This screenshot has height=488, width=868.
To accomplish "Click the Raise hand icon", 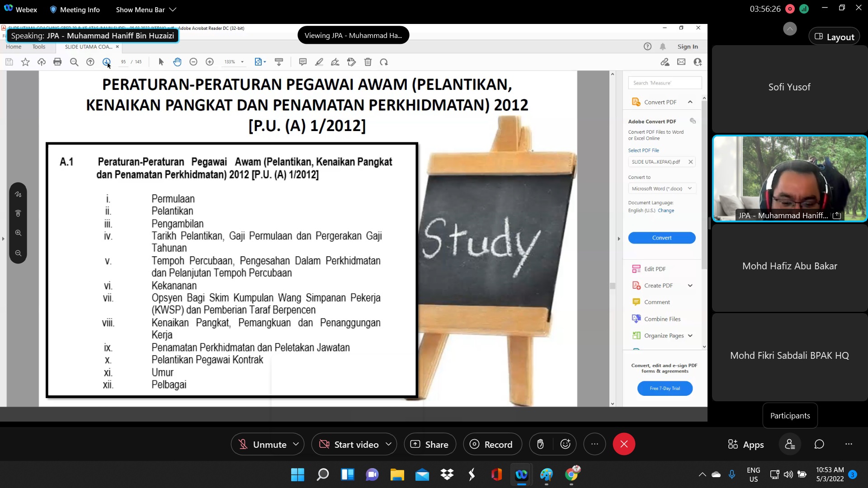I will coord(540,444).
